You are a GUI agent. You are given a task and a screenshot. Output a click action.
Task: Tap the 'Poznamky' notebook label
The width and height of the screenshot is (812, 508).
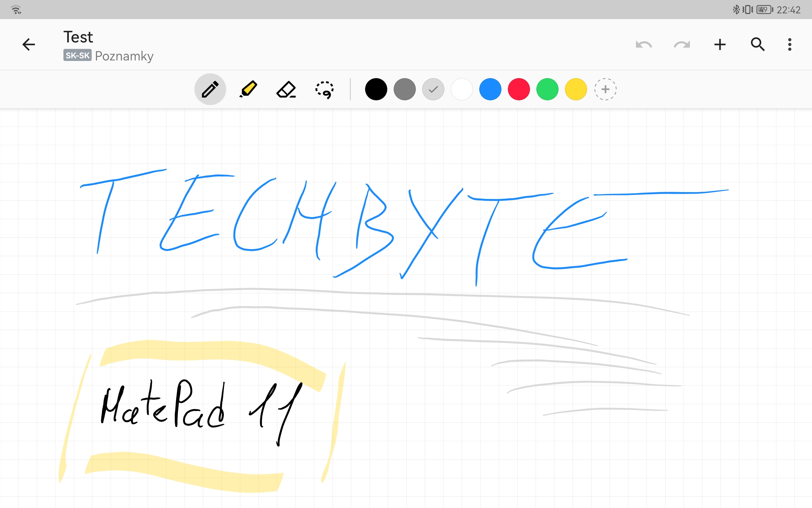(x=124, y=56)
